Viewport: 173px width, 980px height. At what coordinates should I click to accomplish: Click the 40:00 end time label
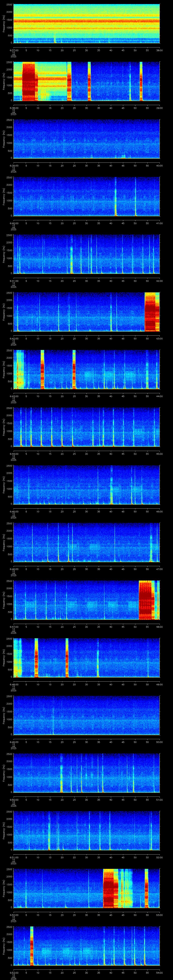(160, 165)
